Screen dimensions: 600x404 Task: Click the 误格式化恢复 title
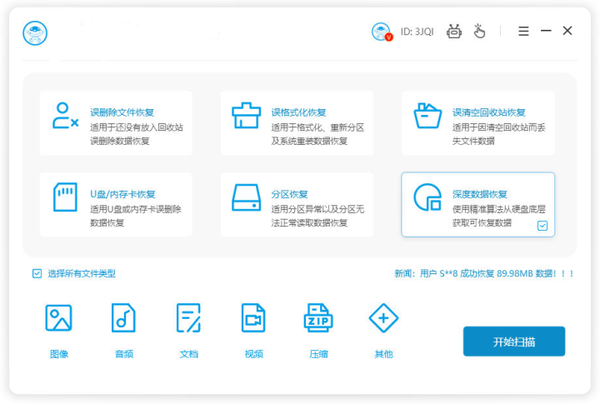click(x=298, y=112)
